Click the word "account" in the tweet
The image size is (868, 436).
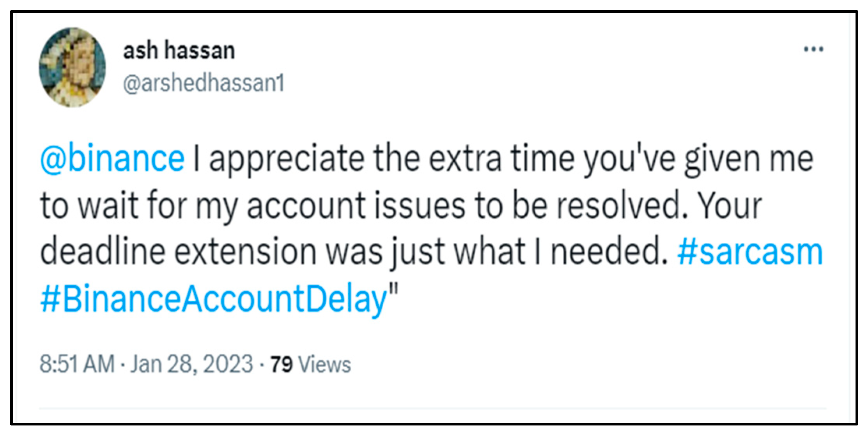coord(306,206)
